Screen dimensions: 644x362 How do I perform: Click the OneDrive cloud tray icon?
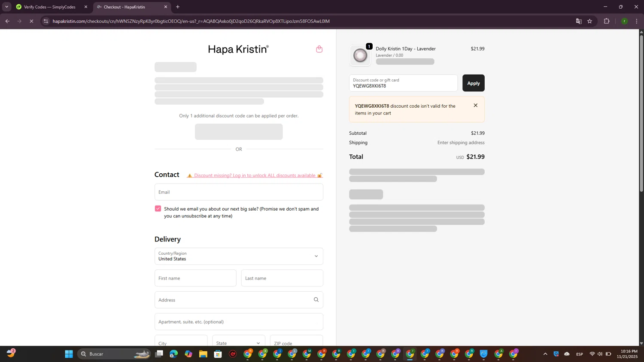coord(567,354)
